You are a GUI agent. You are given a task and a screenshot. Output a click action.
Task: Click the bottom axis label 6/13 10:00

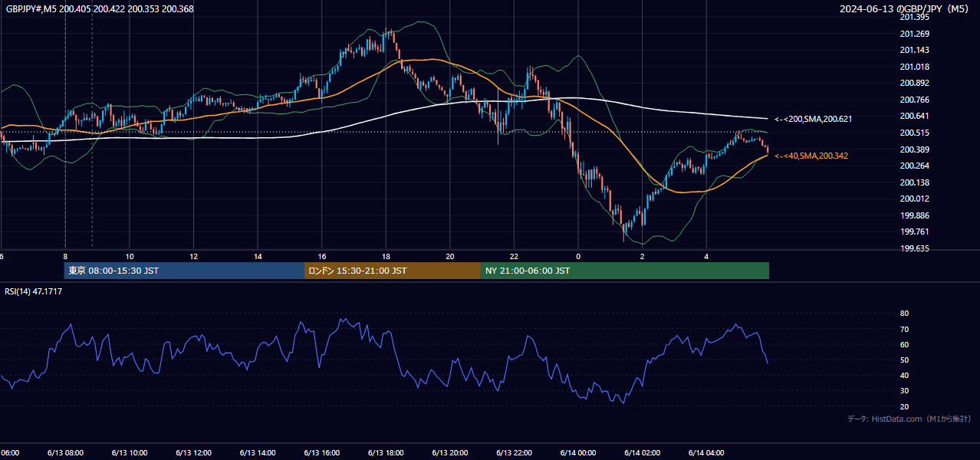[x=130, y=453]
